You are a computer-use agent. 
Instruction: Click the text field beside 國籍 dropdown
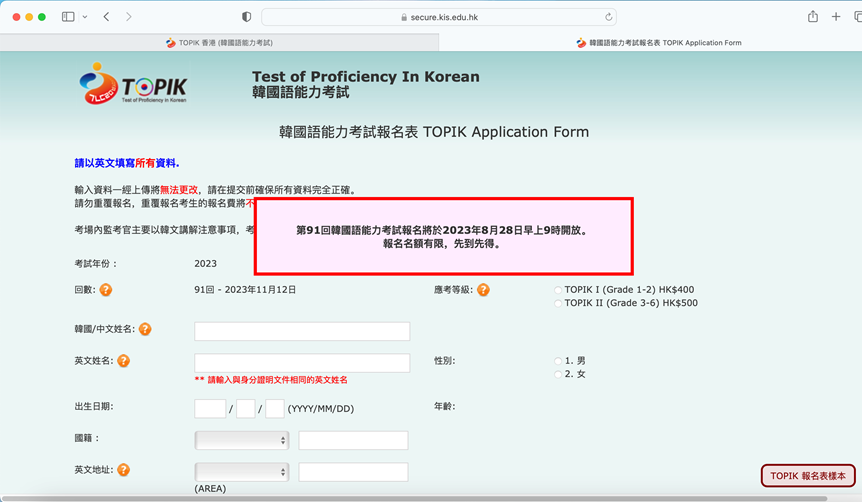point(353,440)
